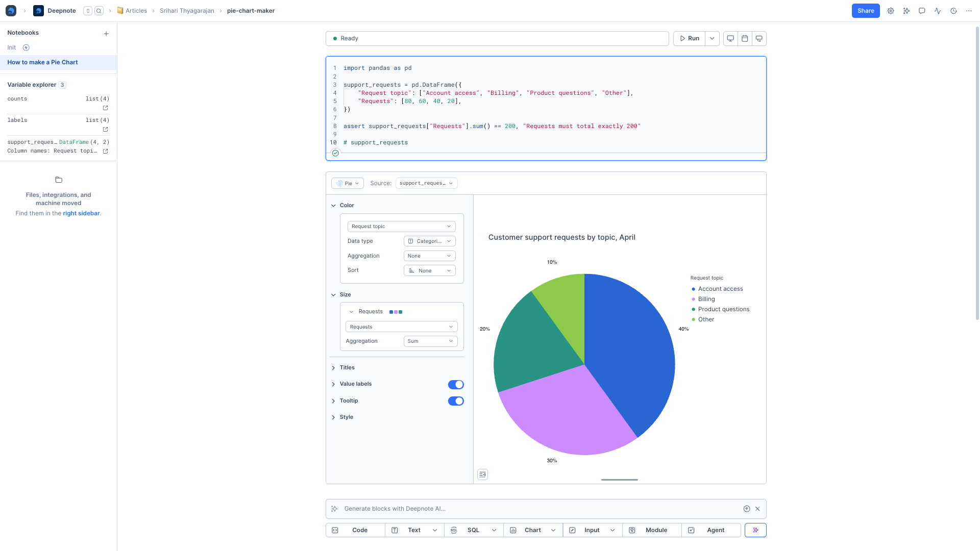The height and width of the screenshot is (551, 980).
Task: Open the support_requests DataFrame popout icon
Action: 106,151
